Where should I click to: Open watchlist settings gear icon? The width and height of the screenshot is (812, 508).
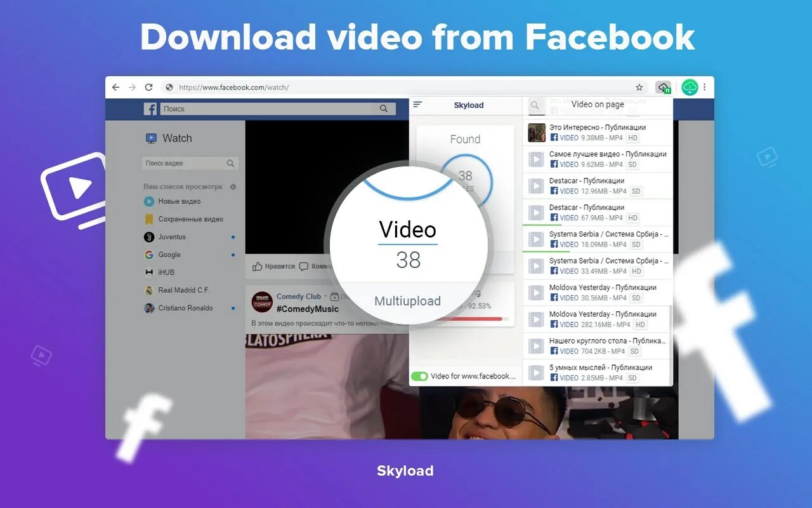[233, 187]
